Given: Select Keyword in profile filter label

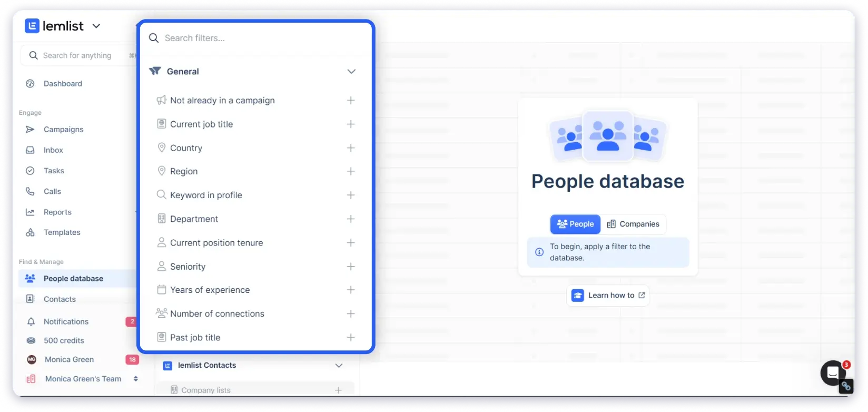Looking at the screenshot, I should pyautogui.click(x=206, y=195).
